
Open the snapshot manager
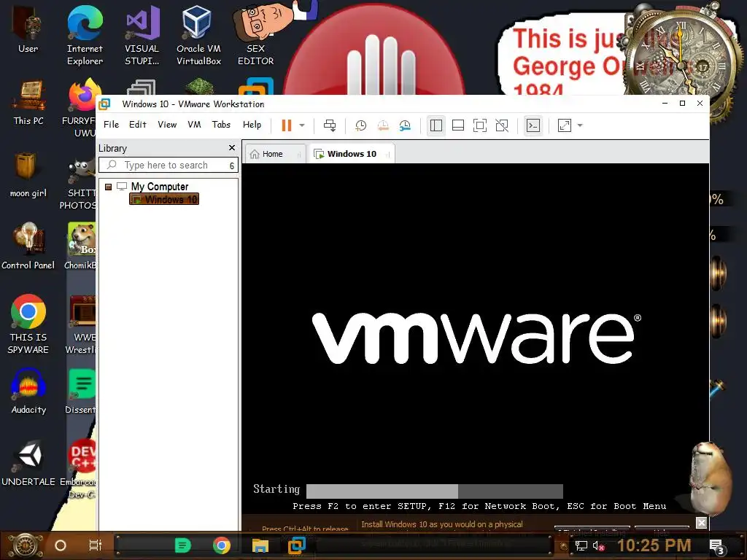coord(405,125)
